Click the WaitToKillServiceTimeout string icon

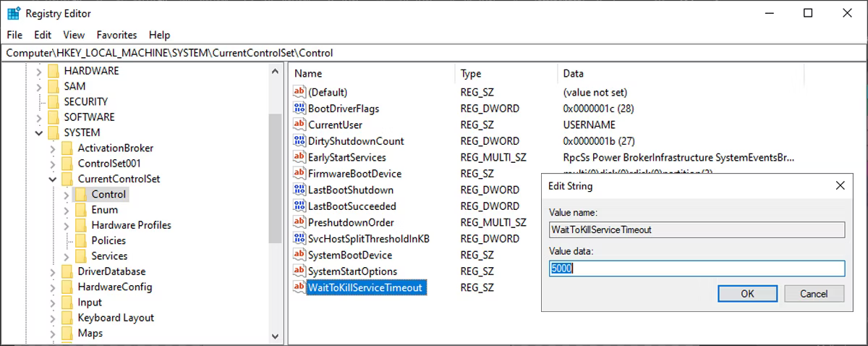coord(299,287)
